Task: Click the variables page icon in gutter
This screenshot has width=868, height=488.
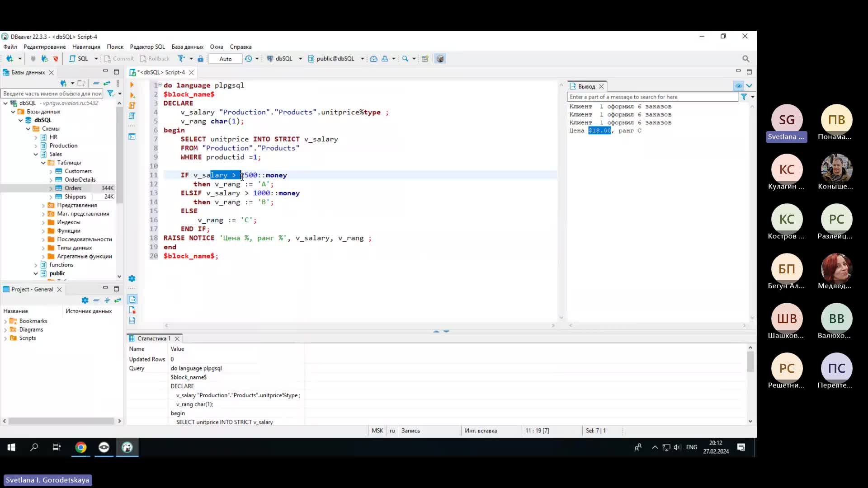Action: pos(132,320)
